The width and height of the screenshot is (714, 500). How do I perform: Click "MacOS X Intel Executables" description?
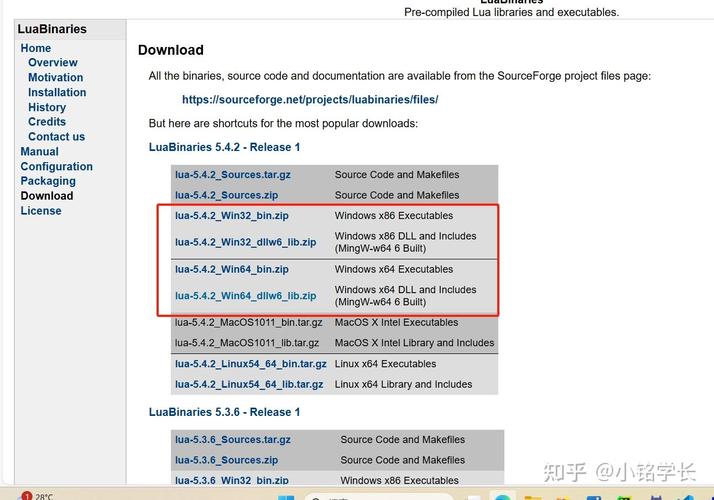[396, 322]
